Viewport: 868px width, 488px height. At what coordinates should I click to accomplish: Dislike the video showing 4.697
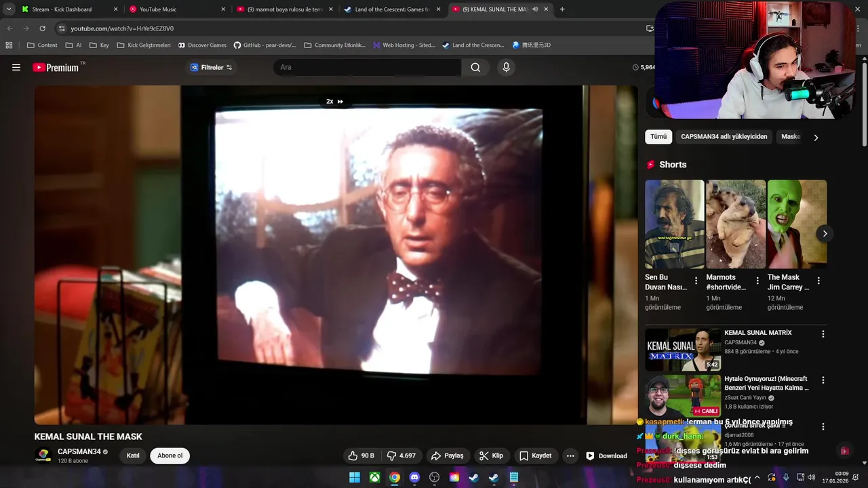401,455
